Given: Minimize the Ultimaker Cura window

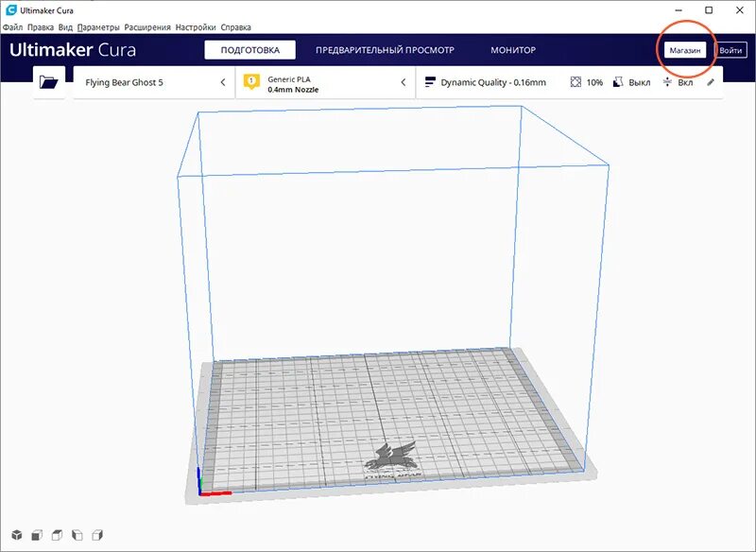Looking at the screenshot, I should coord(679,10).
